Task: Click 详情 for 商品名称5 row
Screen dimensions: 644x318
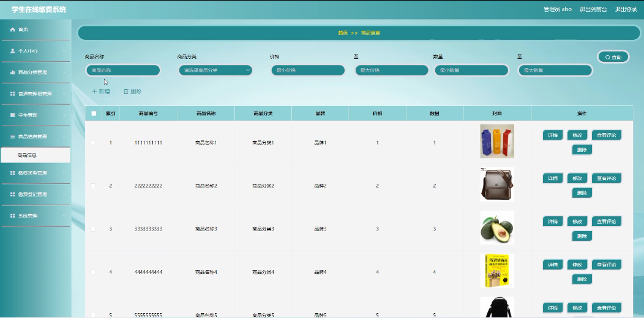Action: click(x=552, y=308)
